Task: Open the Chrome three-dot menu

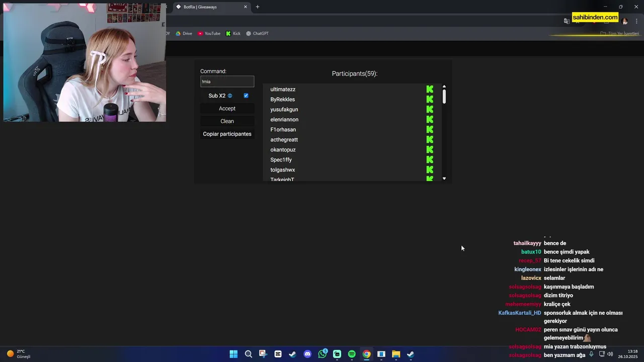Action: (635, 21)
